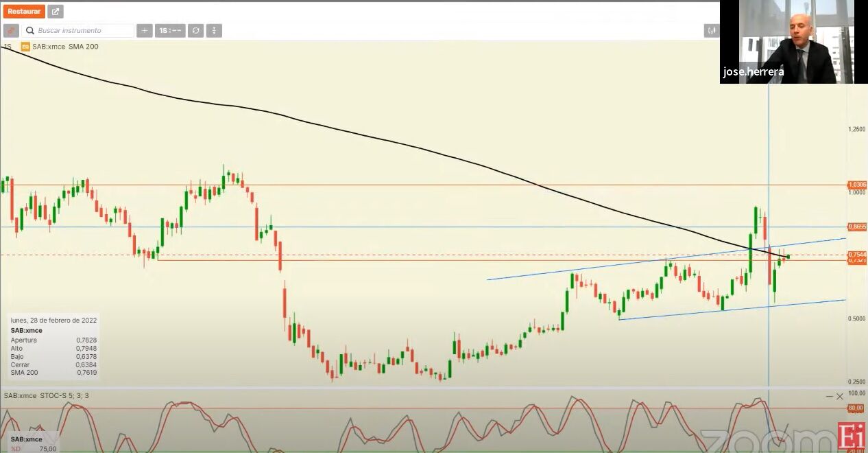Open chart in external window icon
The image size is (868, 453).
pos(56,12)
